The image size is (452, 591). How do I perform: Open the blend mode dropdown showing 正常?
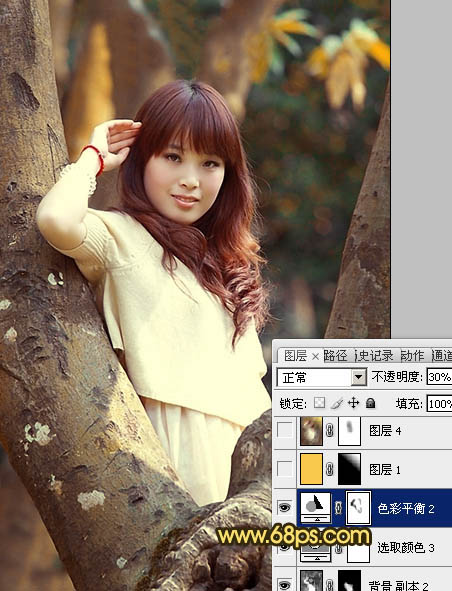coord(321,377)
